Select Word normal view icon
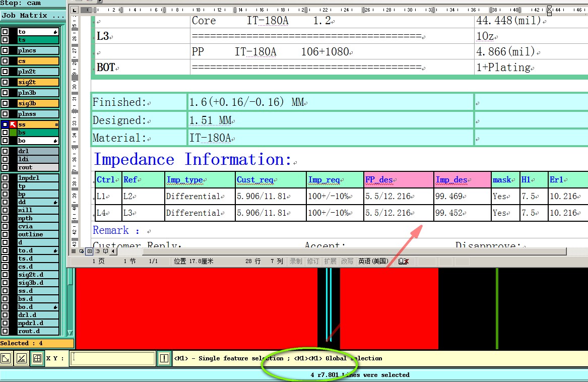The height and width of the screenshot is (382, 588). click(74, 251)
